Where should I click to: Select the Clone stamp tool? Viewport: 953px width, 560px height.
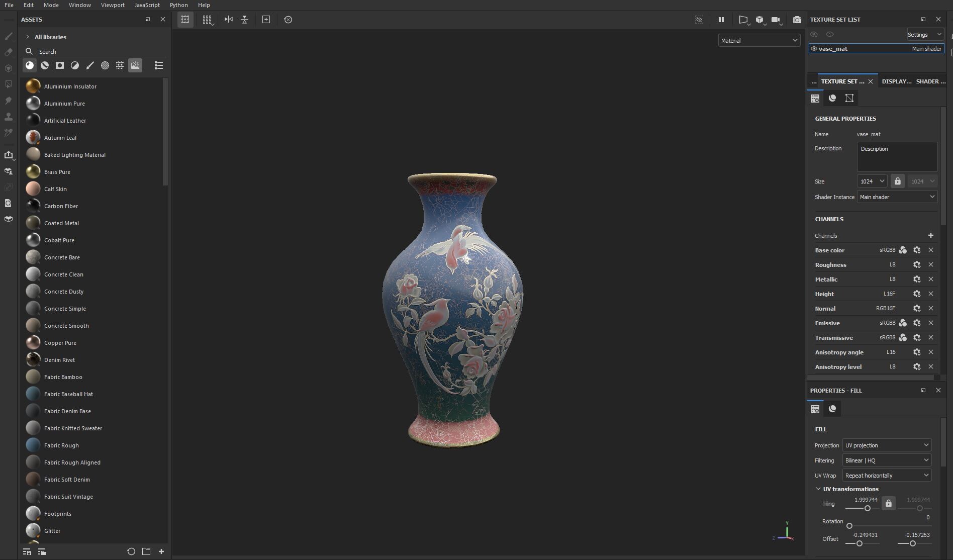coord(9,117)
